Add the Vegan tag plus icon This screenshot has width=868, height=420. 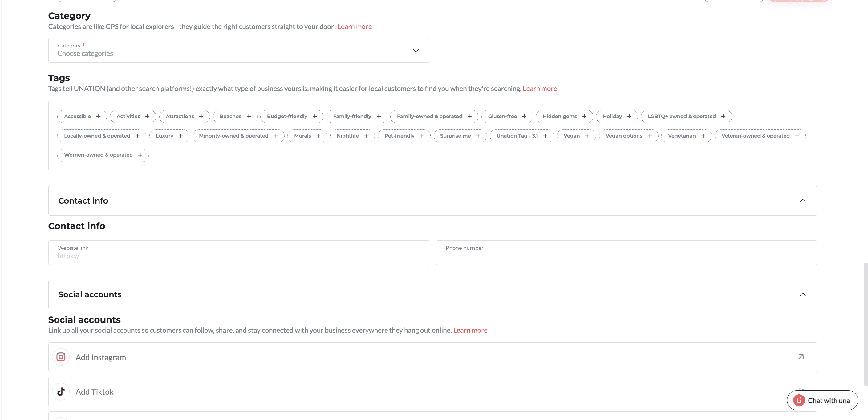(587, 136)
